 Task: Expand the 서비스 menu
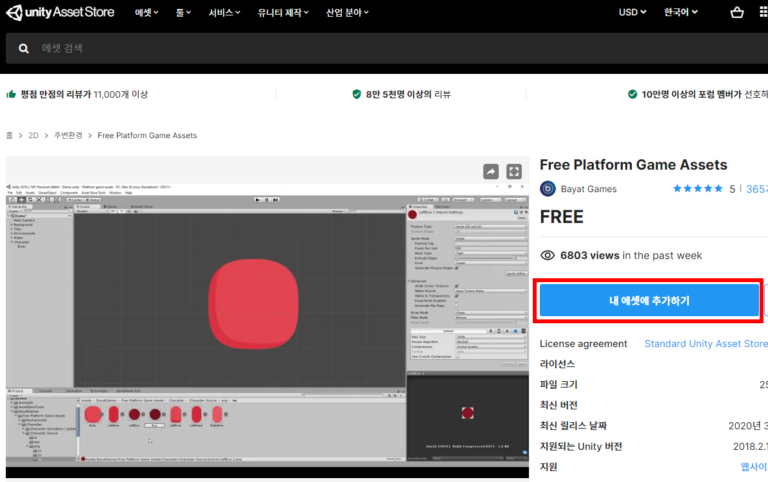pyautogui.click(x=224, y=13)
